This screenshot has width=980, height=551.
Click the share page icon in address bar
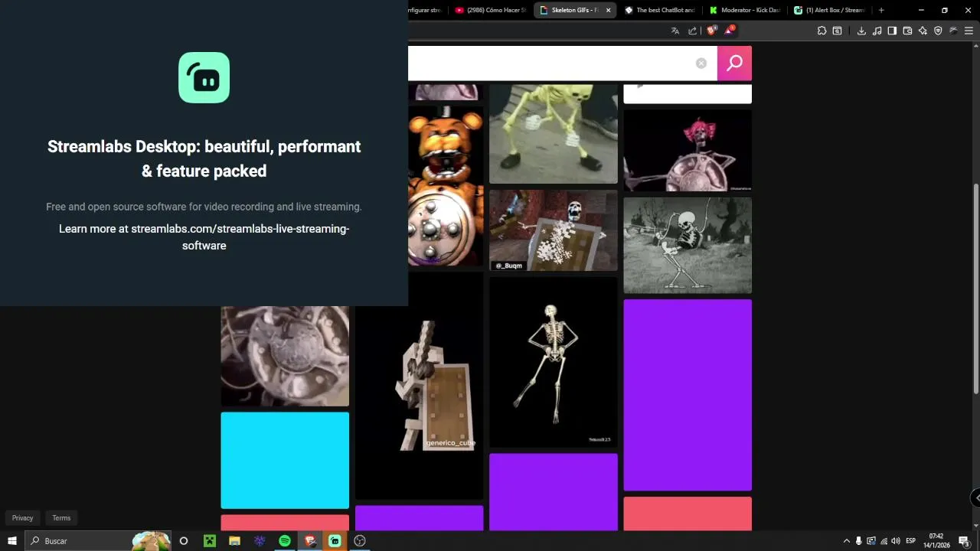point(693,31)
